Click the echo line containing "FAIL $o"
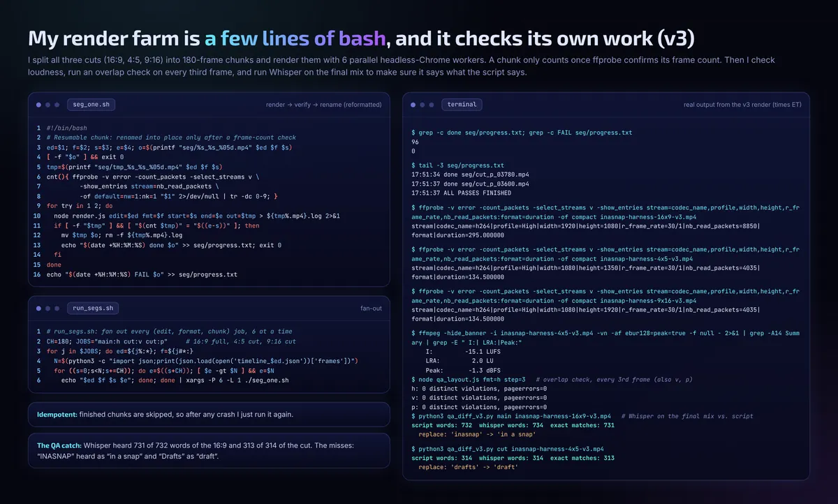Image resolution: width=838 pixels, height=504 pixels. (x=142, y=274)
